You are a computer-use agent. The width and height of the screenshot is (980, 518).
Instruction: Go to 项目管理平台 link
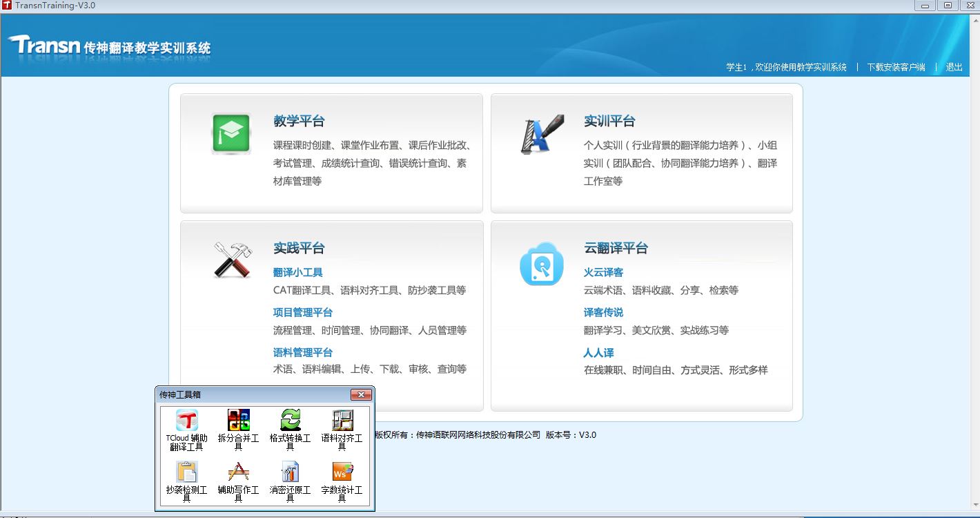click(302, 313)
